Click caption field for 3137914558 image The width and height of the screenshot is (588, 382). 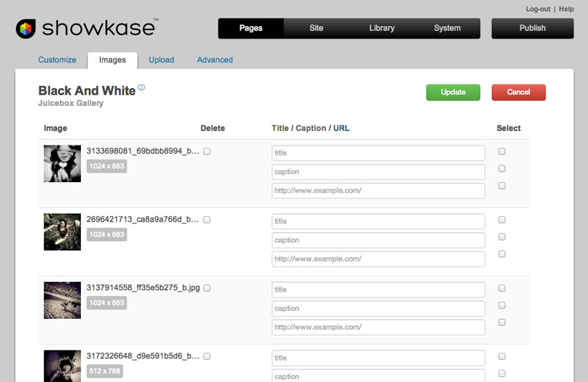379,308
